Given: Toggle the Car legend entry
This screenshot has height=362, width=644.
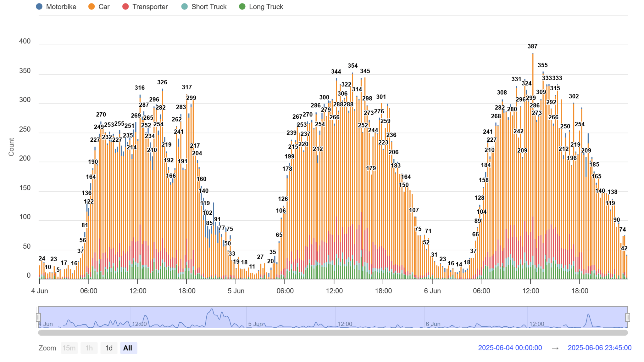Looking at the screenshot, I should [x=104, y=7].
